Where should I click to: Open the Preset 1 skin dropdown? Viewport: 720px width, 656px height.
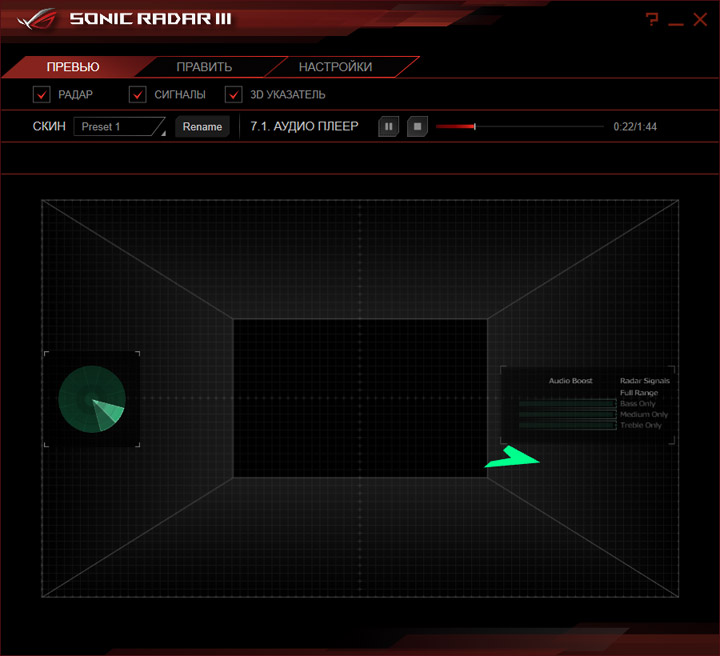click(x=119, y=127)
